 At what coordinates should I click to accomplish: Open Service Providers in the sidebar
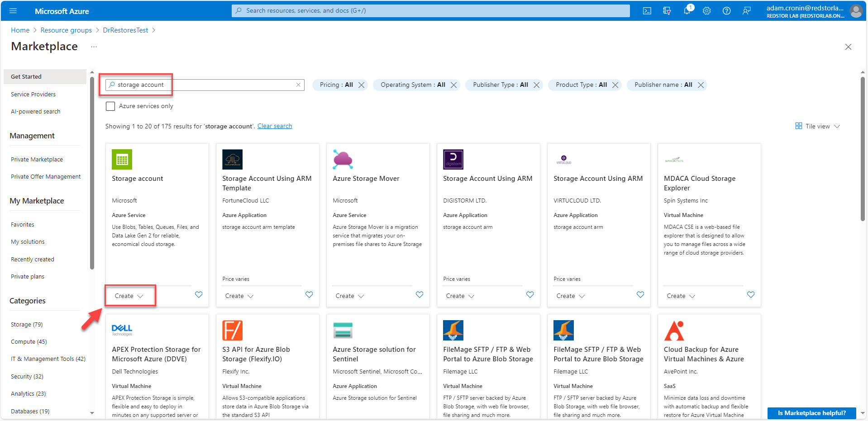(x=33, y=95)
